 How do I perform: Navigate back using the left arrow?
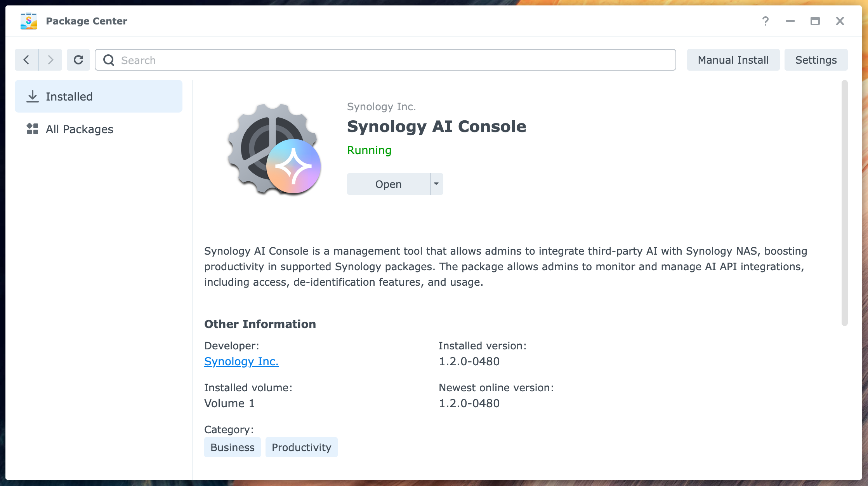point(26,59)
